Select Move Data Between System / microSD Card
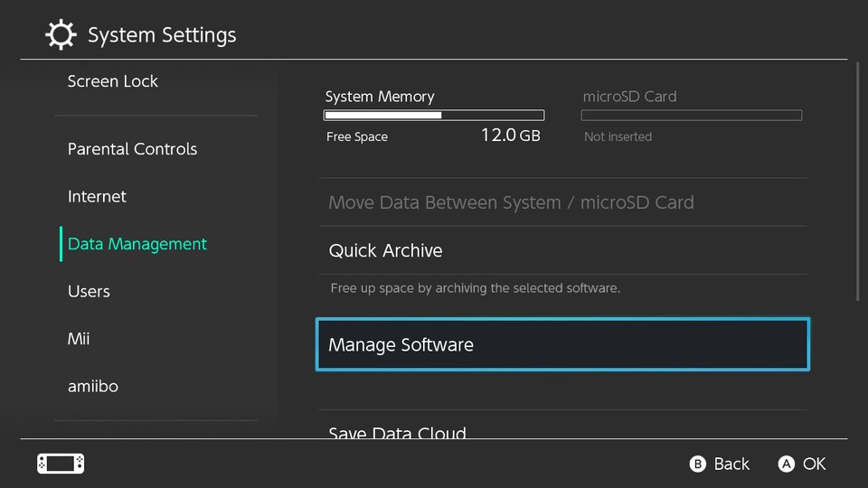Viewport: 868px width, 488px height. [511, 202]
